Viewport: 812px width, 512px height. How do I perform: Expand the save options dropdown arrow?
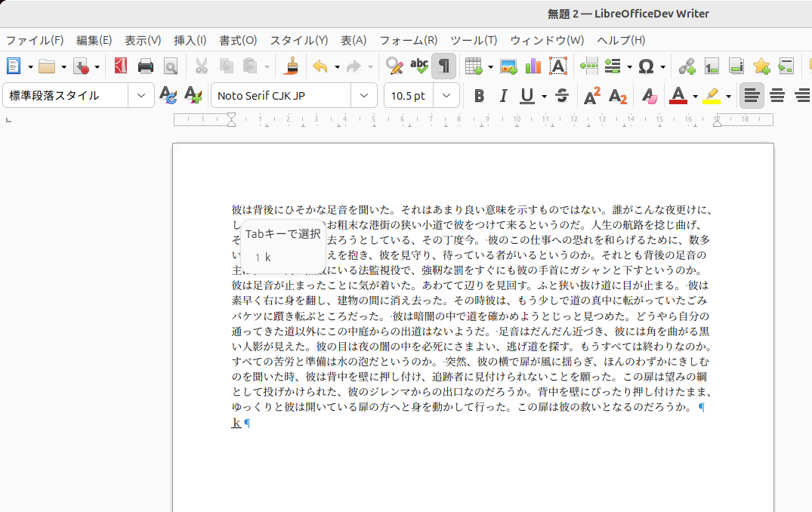(97, 66)
